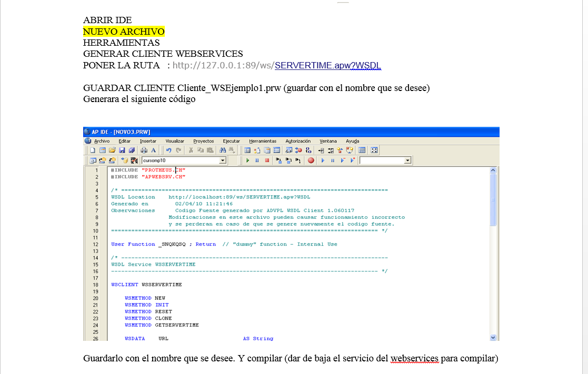The image size is (588, 374).
Task: Click the database cylinder with arrow icon
Action: point(124,160)
